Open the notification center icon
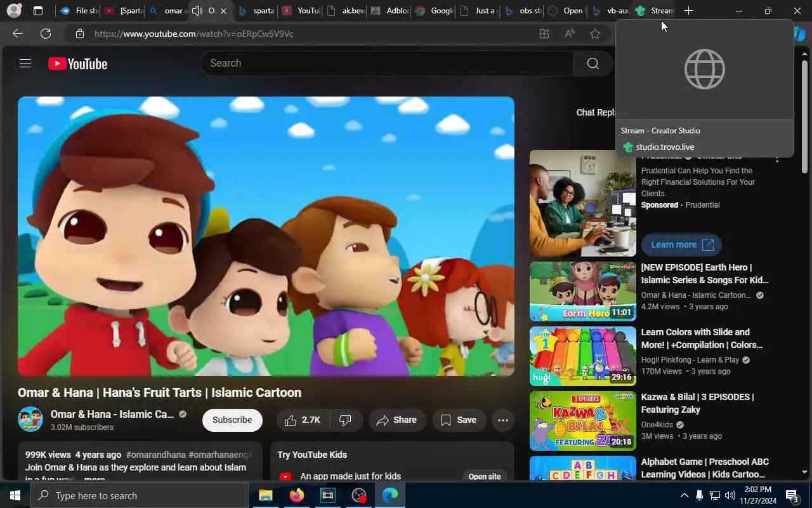The height and width of the screenshot is (508, 812). [x=792, y=496]
